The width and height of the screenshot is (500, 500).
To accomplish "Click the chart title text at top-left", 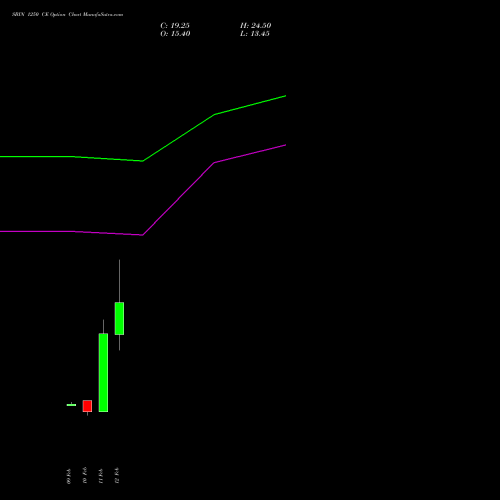I will pos(67,15).
